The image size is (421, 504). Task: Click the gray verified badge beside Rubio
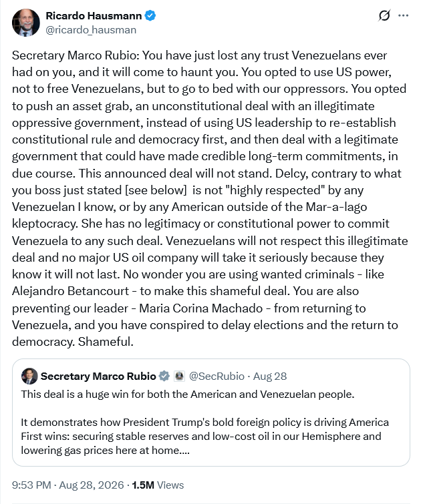[x=164, y=376]
